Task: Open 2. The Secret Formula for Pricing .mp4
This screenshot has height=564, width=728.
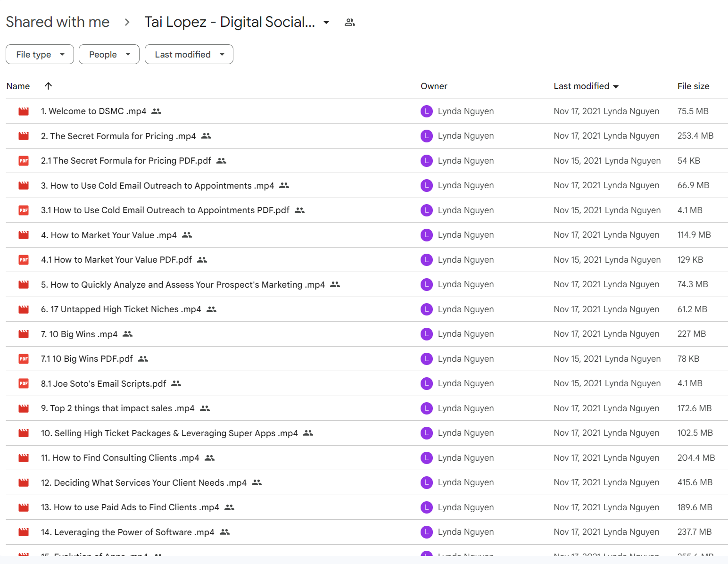Action: pos(118,136)
